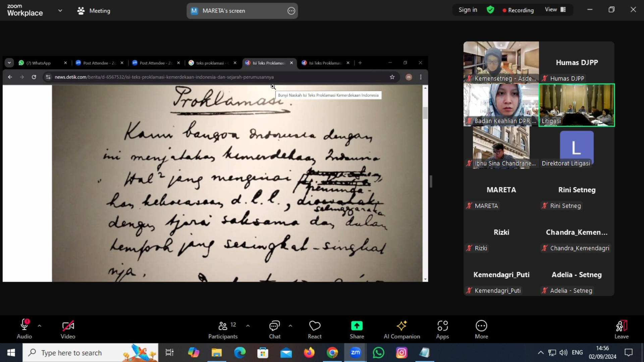Image resolution: width=644 pixels, height=362 pixels.
Task: Start sharing with the green Share button
Action: point(357,329)
